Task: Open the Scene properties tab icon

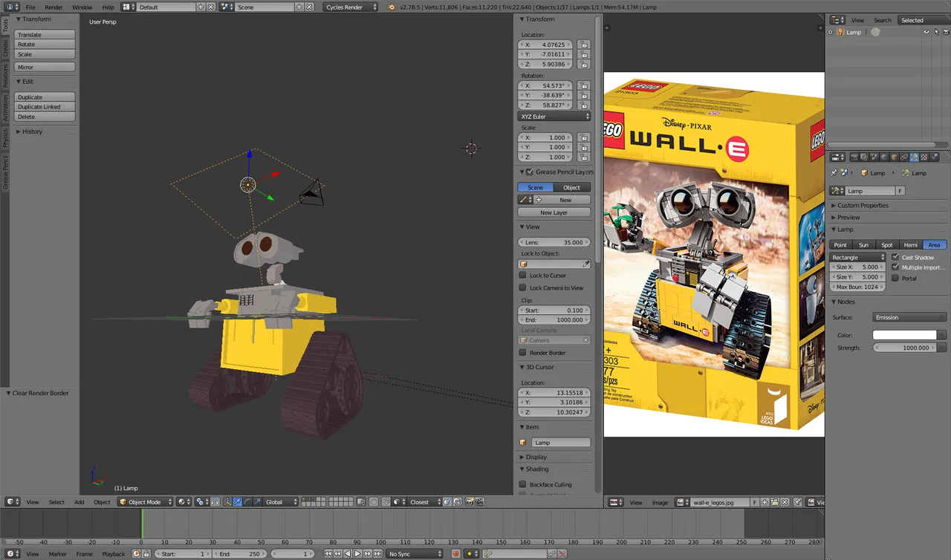Action: pos(874,157)
